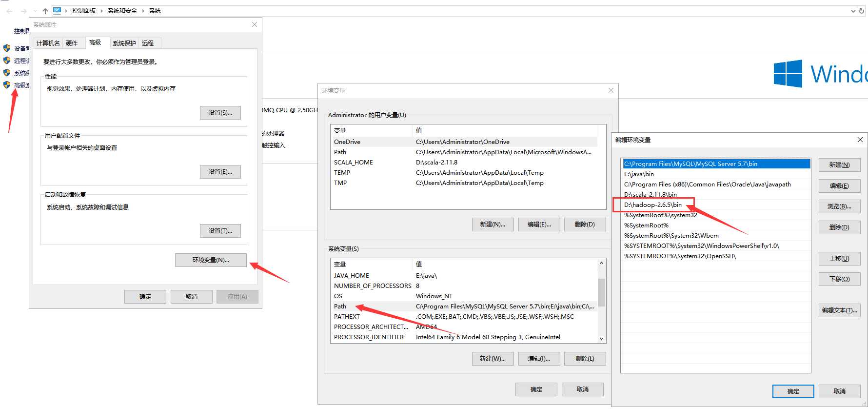868x409 pixels.
Task: Open 控制面板 breadcrumb
Action: point(84,11)
